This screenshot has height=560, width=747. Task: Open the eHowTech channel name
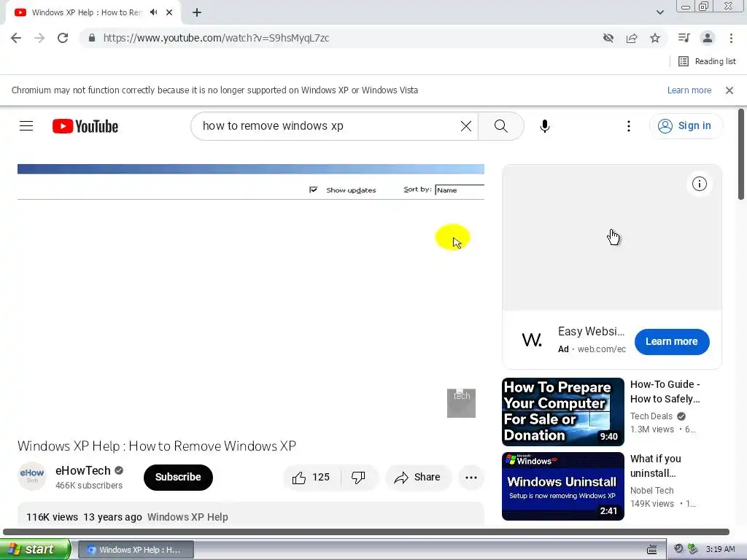coord(83,470)
